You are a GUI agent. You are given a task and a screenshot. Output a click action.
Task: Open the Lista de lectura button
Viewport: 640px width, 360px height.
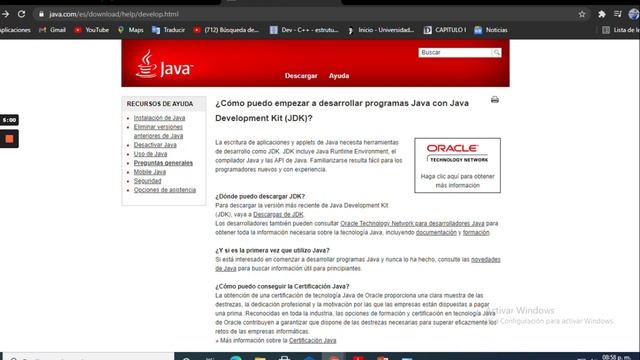[x=621, y=30]
